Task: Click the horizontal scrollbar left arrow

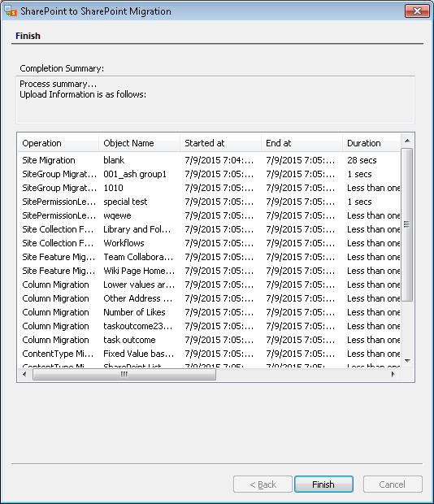Action: (24, 374)
